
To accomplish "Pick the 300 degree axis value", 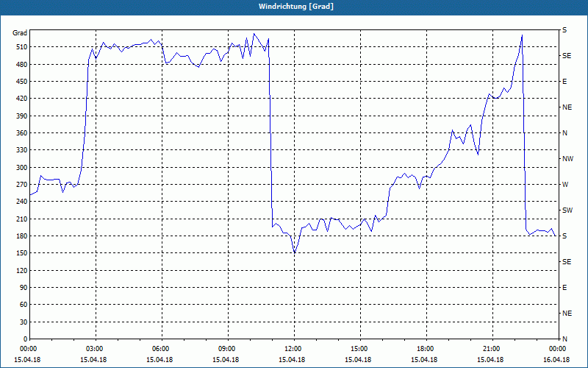I will (x=22, y=168).
